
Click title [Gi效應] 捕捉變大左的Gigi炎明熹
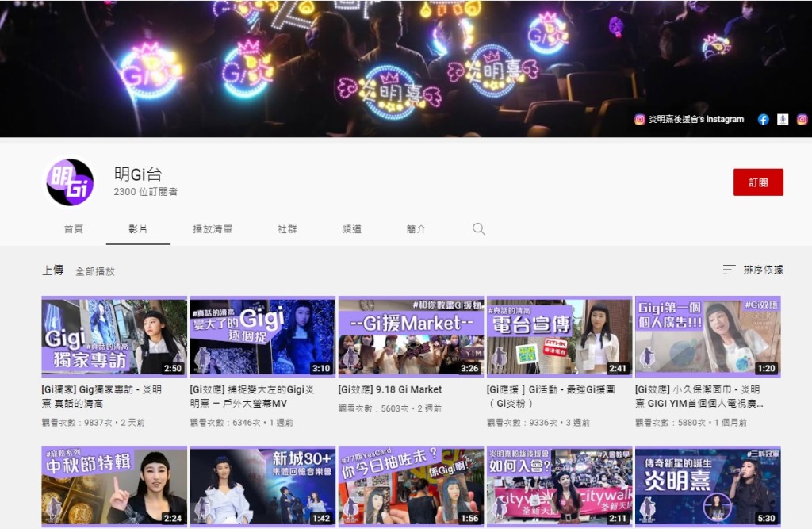point(252,397)
